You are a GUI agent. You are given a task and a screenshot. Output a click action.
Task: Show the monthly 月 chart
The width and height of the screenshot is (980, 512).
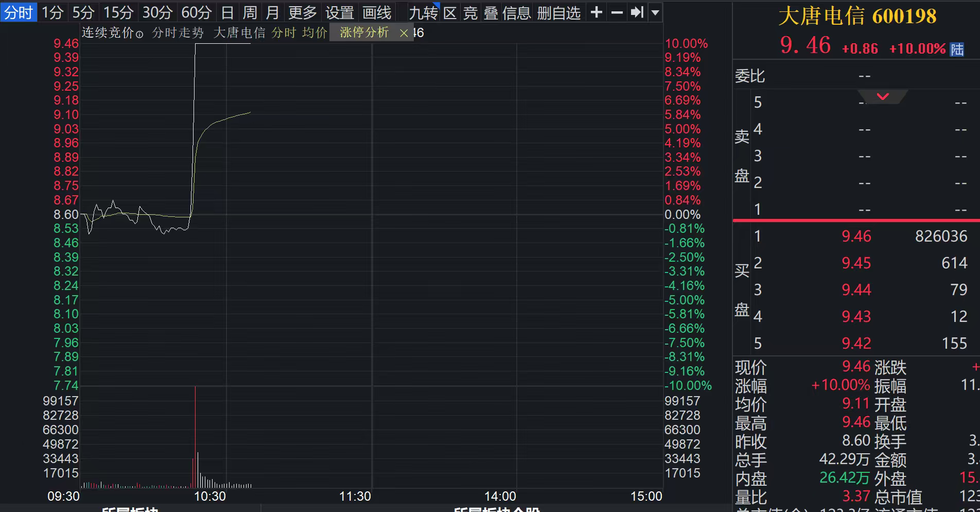tap(273, 12)
